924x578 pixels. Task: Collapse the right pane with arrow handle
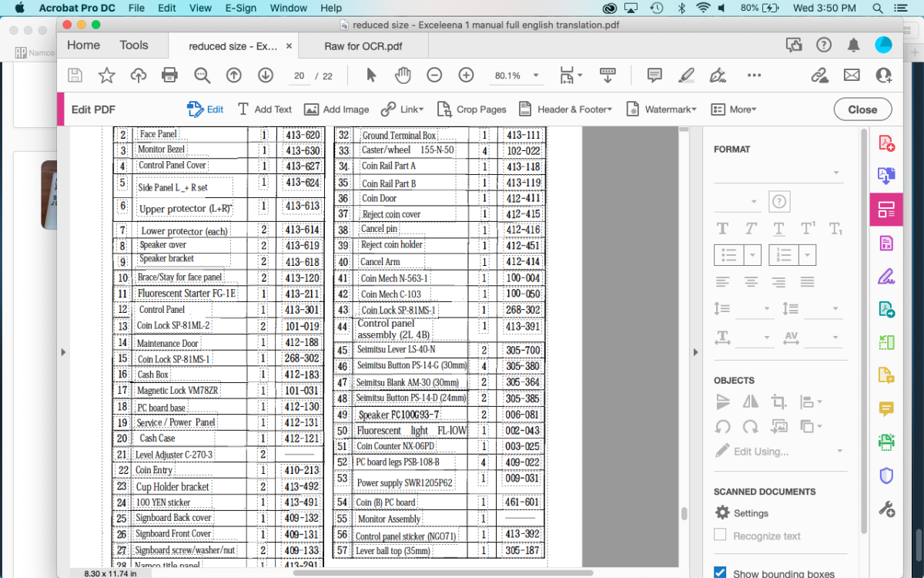coord(696,352)
